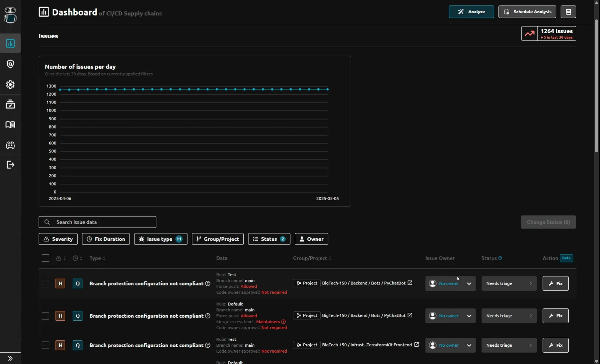Collapse the sidebar with the chevron at bottom

coord(10,358)
